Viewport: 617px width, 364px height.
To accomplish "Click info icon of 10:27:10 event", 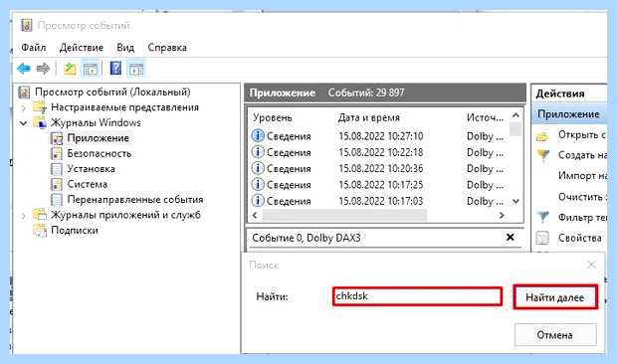I will (258, 135).
